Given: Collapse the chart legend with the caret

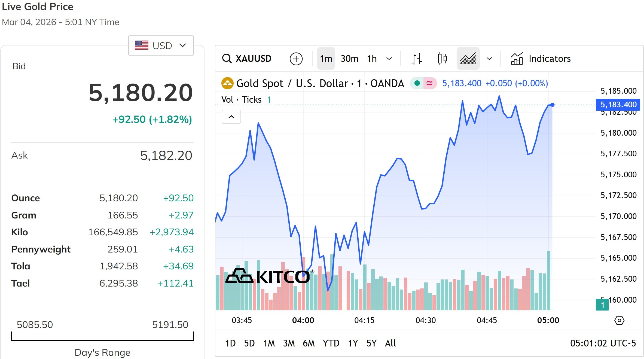Looking at the screenshot, I should 231,117.
